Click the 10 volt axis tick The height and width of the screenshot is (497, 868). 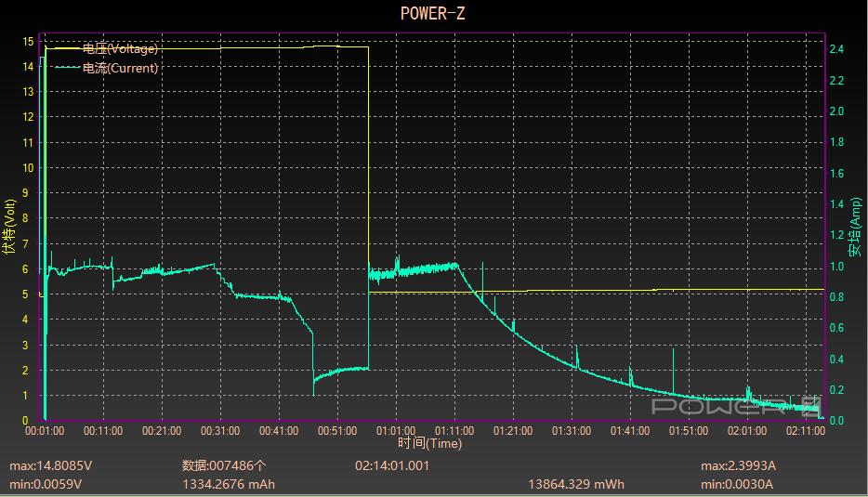point(28,168)
